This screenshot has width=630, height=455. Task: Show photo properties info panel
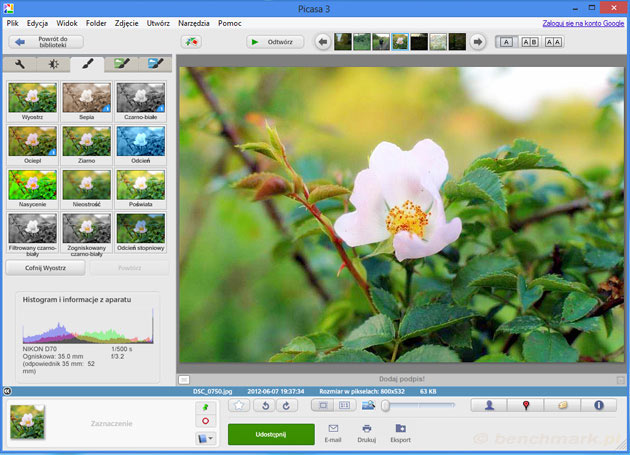[x=599, y=405]
